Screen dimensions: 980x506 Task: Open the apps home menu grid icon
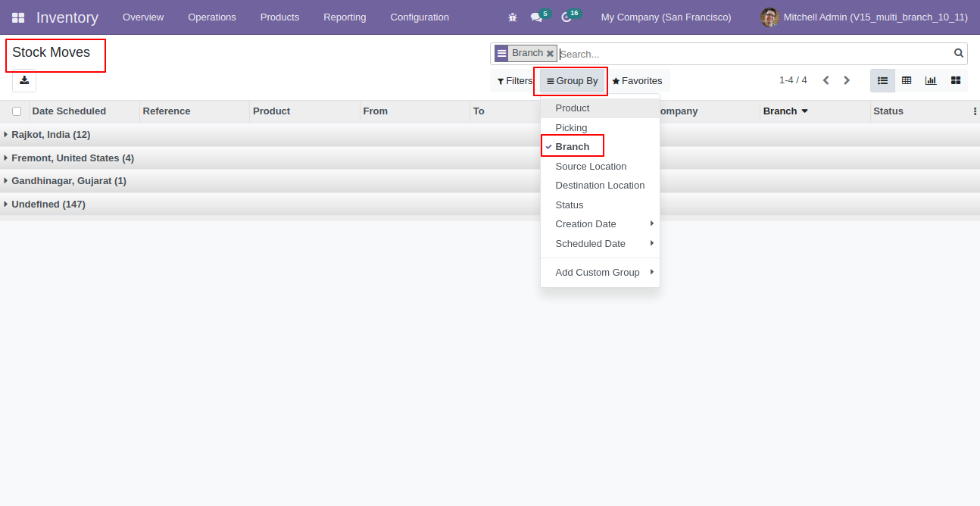point(18,17)
